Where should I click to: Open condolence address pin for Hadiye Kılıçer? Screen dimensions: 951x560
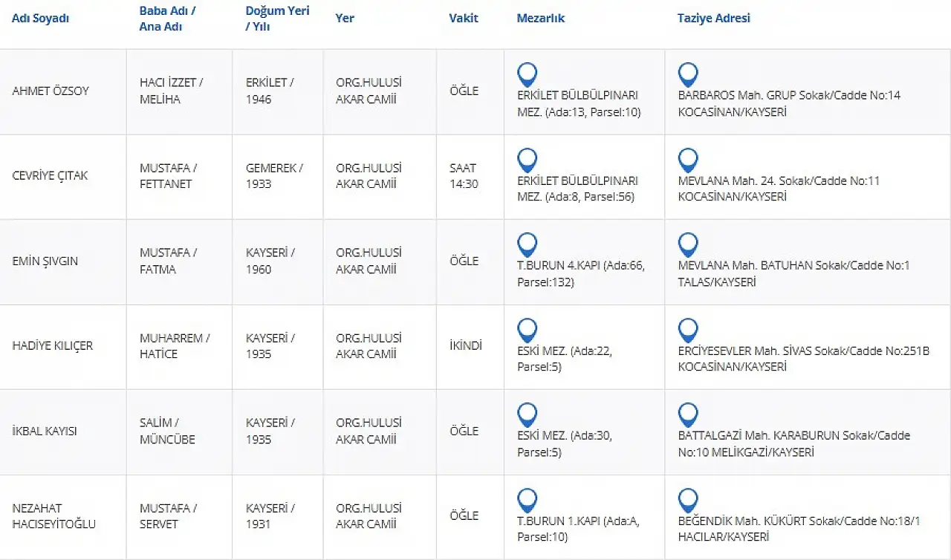[688, 330]
